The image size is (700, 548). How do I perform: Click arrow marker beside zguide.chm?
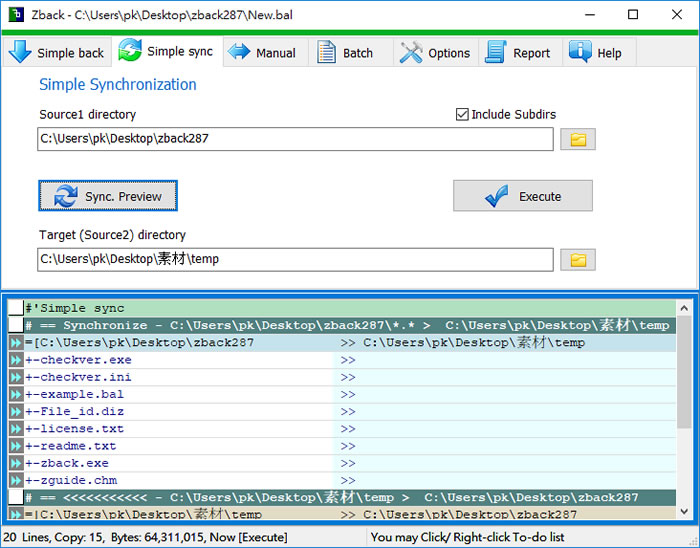tap(16, 481)
